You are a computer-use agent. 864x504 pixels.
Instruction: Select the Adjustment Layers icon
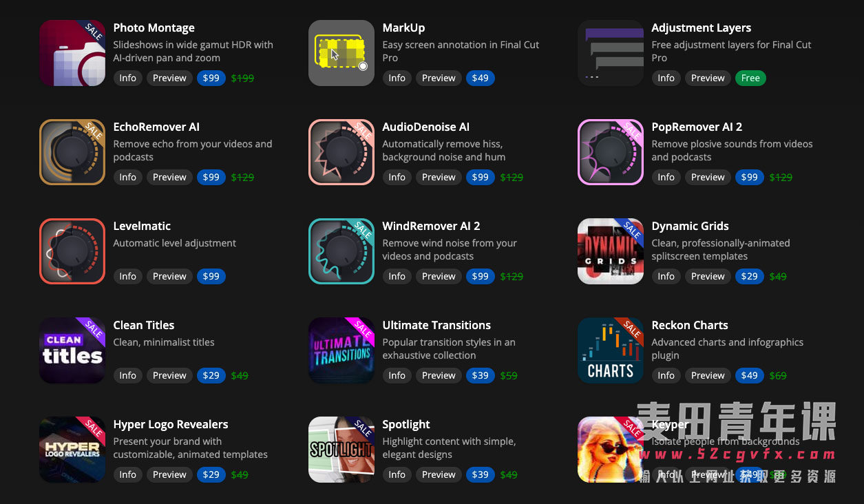[x=611, y=53]
